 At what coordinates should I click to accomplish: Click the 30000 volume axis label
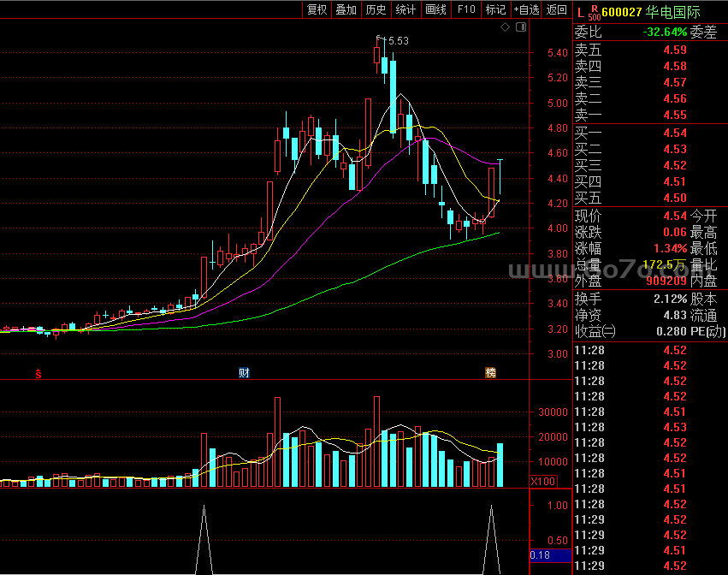tap(553, 412)
